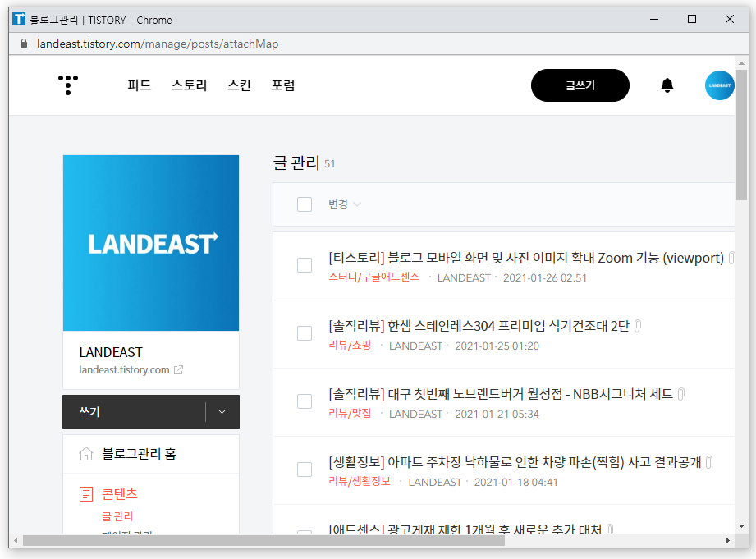Go to the 스킨 menu

coord(239,85)
